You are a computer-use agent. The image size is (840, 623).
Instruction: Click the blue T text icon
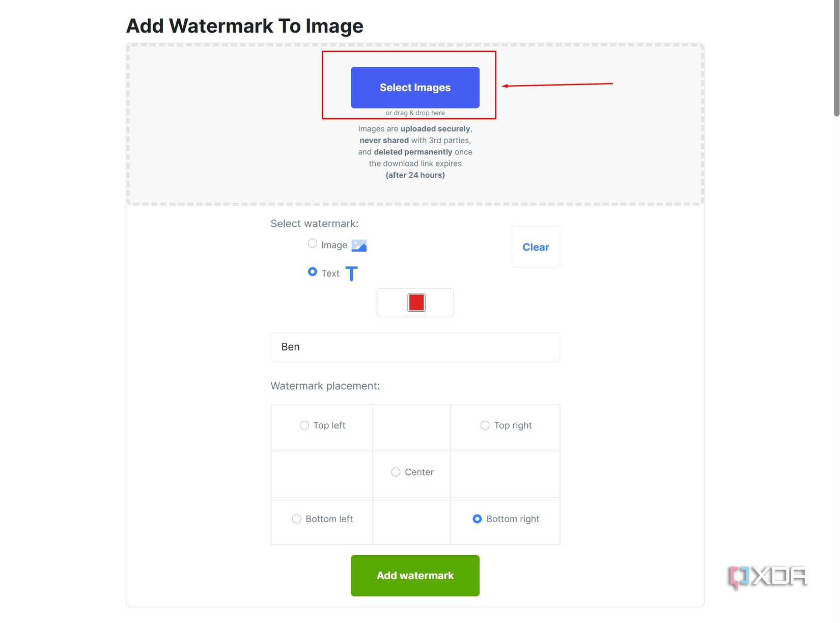[x=351, y=274]
